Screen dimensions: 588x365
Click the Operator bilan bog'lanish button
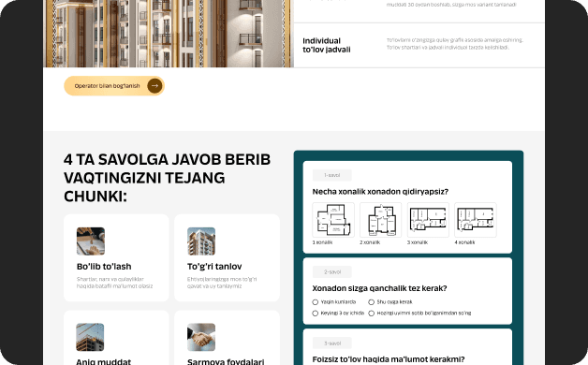(114, 86)
